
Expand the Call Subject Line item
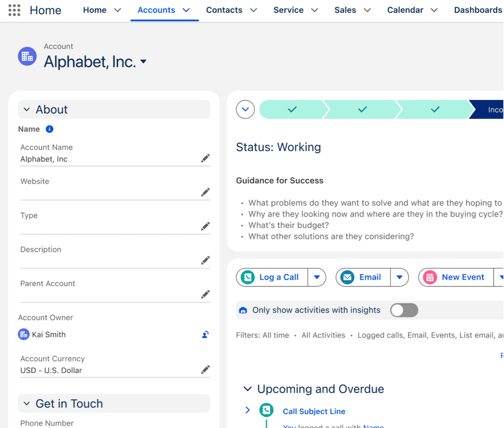pos(248,410)
